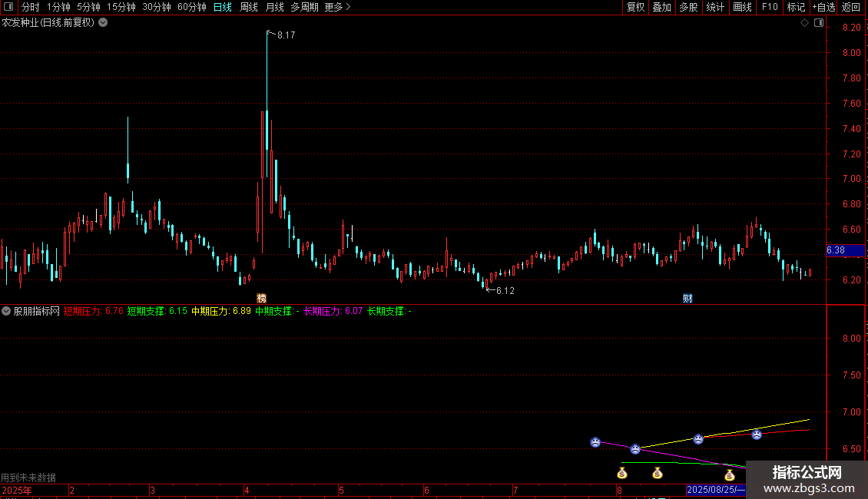
Task: Click the 7.50 value on indicator axis
Action: 851,375
